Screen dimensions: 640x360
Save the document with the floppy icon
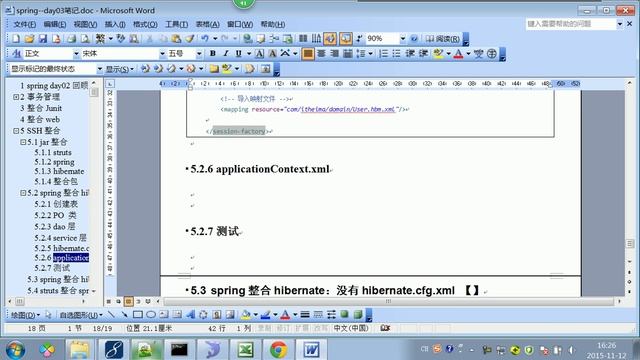coord(43,39)
